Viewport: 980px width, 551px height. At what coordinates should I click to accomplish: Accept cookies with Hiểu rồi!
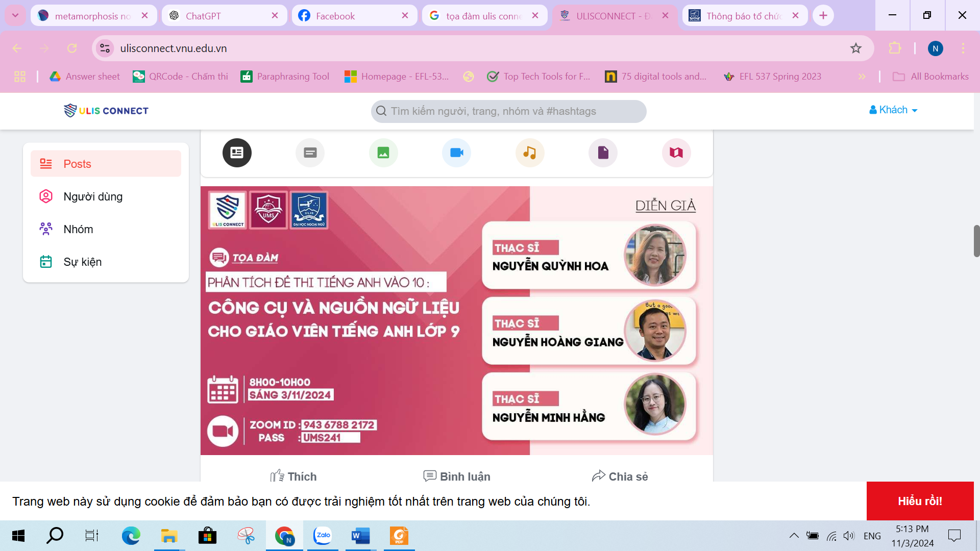[920, 501]
